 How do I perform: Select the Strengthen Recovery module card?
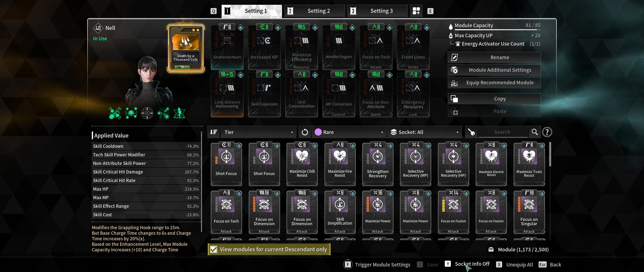pos(378,164)
